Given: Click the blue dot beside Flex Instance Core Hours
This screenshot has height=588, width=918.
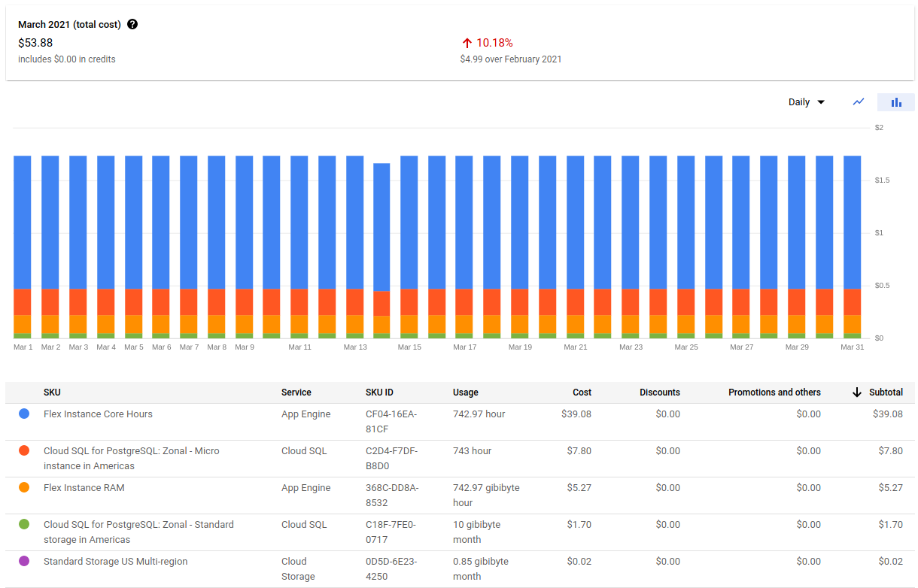Looking at the screenshot, I should pos(23,414).
